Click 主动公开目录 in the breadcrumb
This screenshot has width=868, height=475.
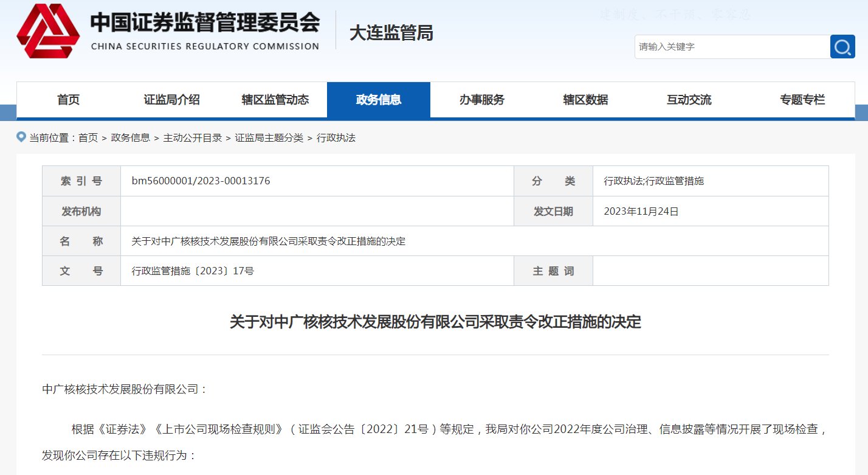pos(193,138)
